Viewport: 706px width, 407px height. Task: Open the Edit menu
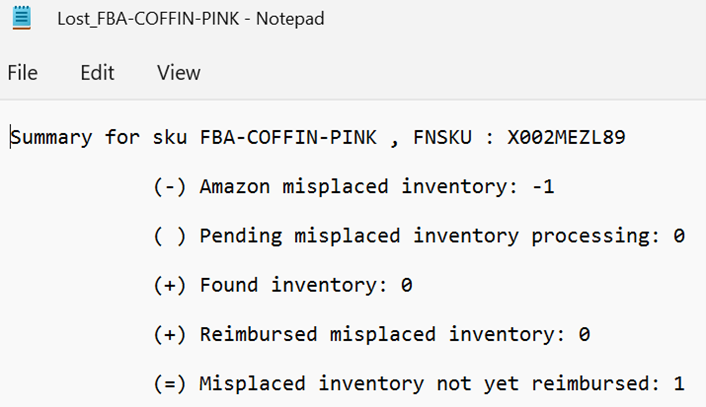(97, 72)
